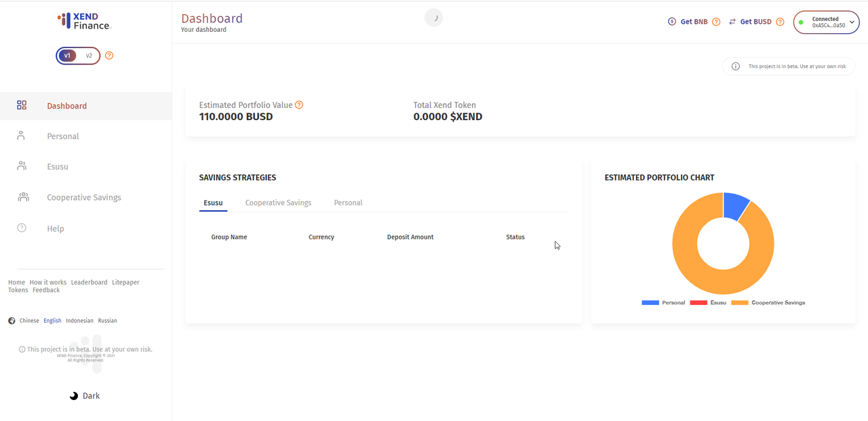
Task: Open the Home footer link
Action: 16,282
